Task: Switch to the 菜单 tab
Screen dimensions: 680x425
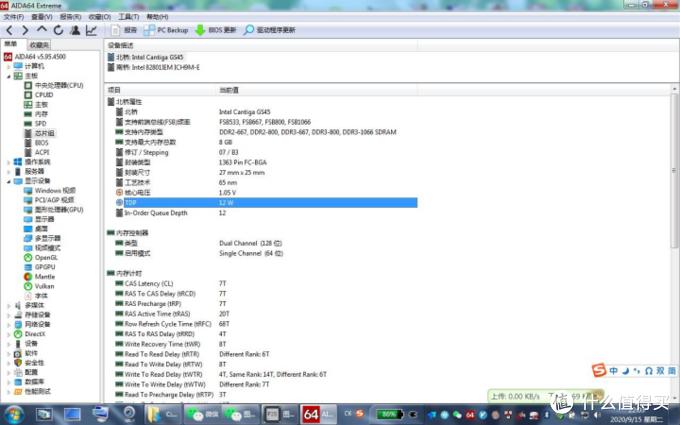Action: (11, 44)
